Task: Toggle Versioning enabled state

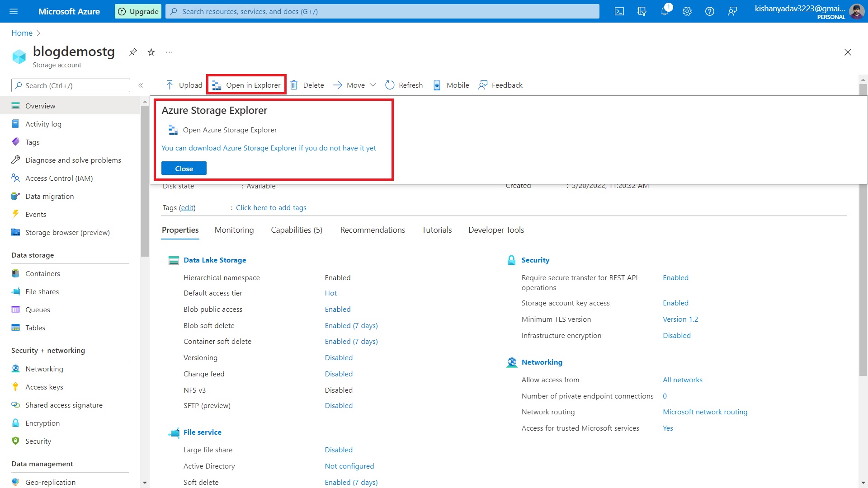Action: pyautogui.click(x=339, y=357)
